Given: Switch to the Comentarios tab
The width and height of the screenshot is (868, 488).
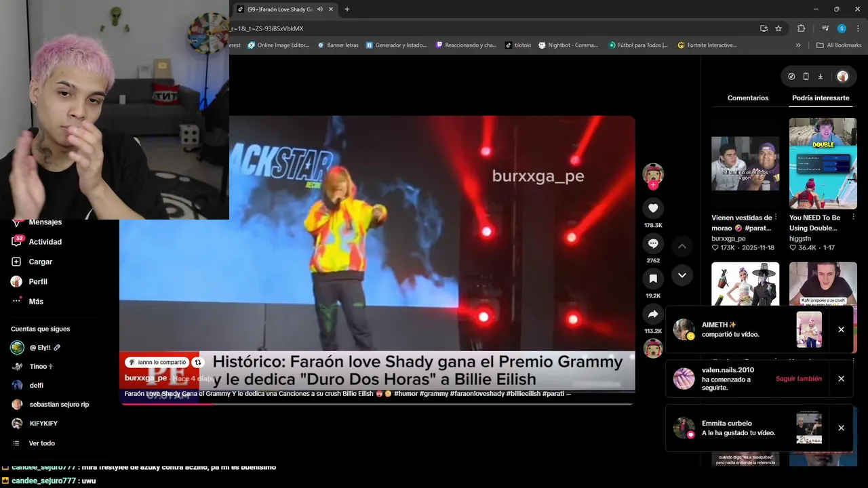Looking at the screenshot, I should 748,98.
